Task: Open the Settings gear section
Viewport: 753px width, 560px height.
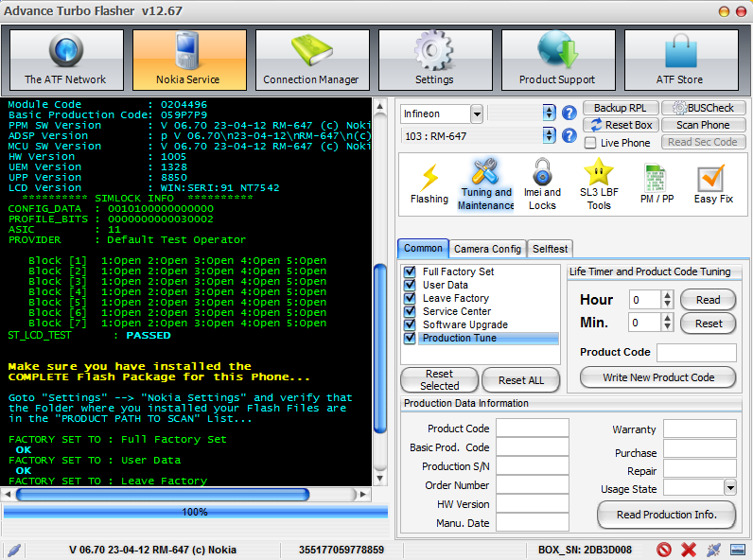Action: click(x=435, y=60)
